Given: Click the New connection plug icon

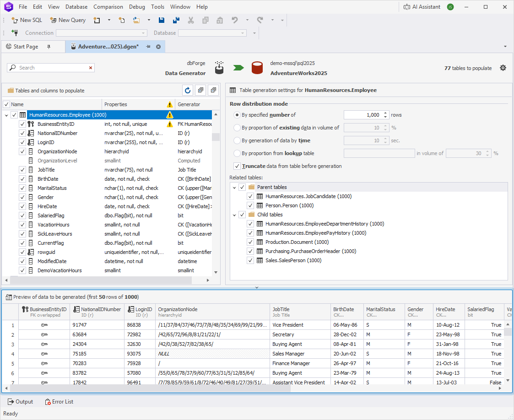Looking at the screenshot, I should (15, 33).
